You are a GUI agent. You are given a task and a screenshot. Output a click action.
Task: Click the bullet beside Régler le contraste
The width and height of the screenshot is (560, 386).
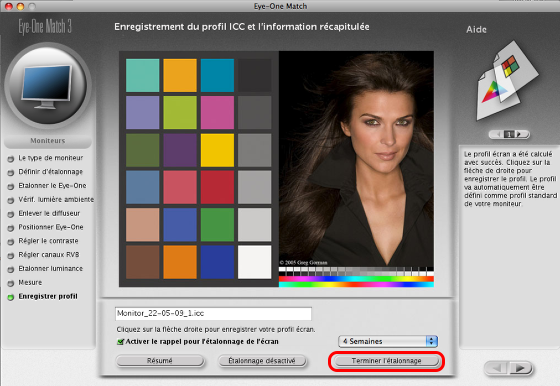tap(11, 242)
